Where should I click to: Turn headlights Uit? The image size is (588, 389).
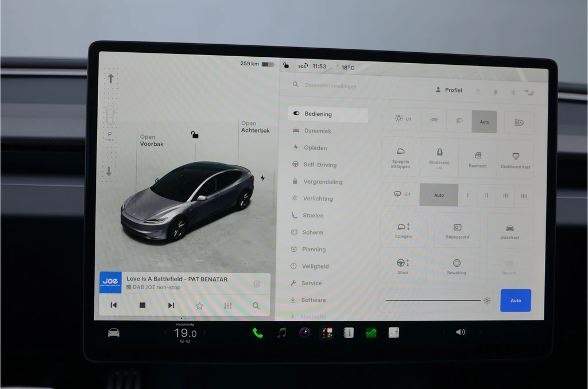point(403,119)
